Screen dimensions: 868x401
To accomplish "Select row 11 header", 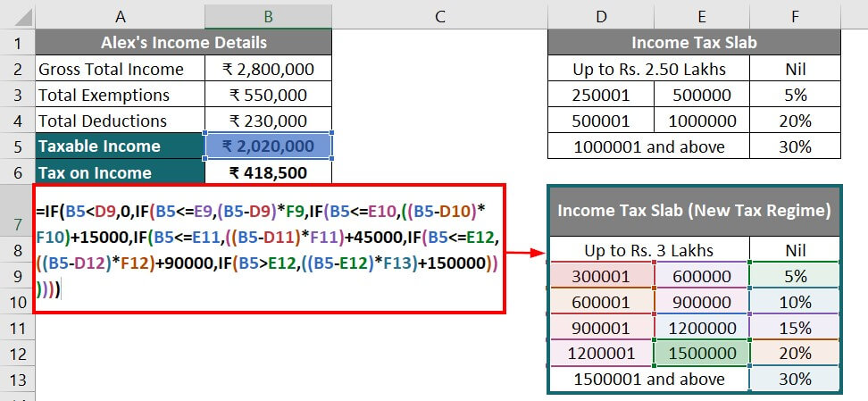I will [x=18, y=328].
